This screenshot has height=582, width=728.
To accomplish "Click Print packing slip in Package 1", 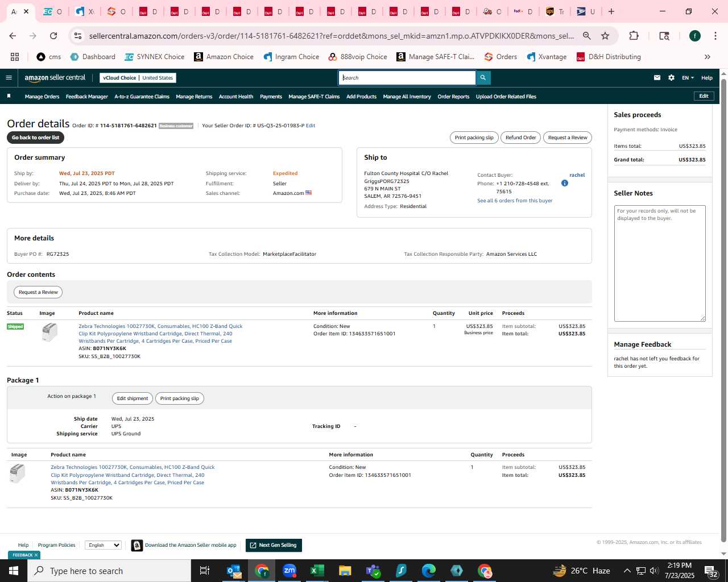I will (179, 398).
